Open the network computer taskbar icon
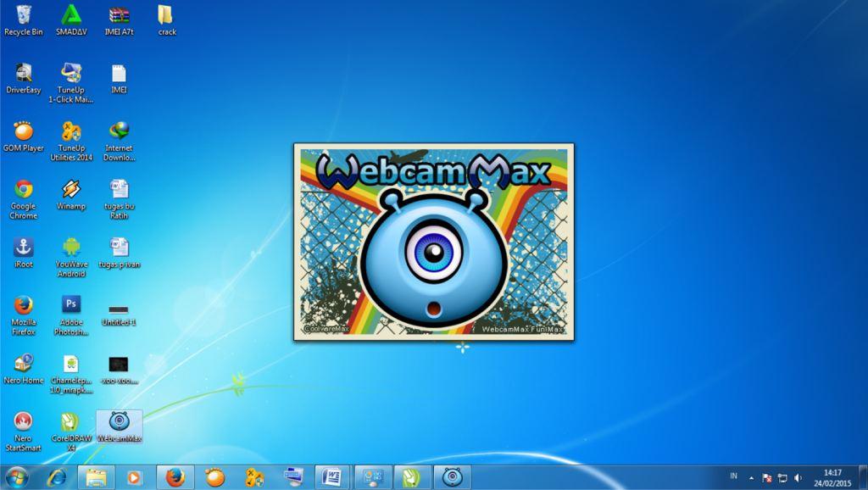 (293, 477)
